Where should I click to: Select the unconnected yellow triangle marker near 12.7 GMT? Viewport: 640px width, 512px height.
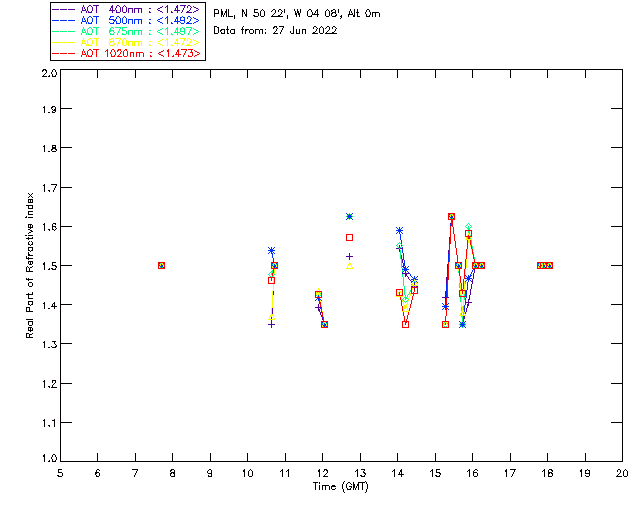point(349,266)
